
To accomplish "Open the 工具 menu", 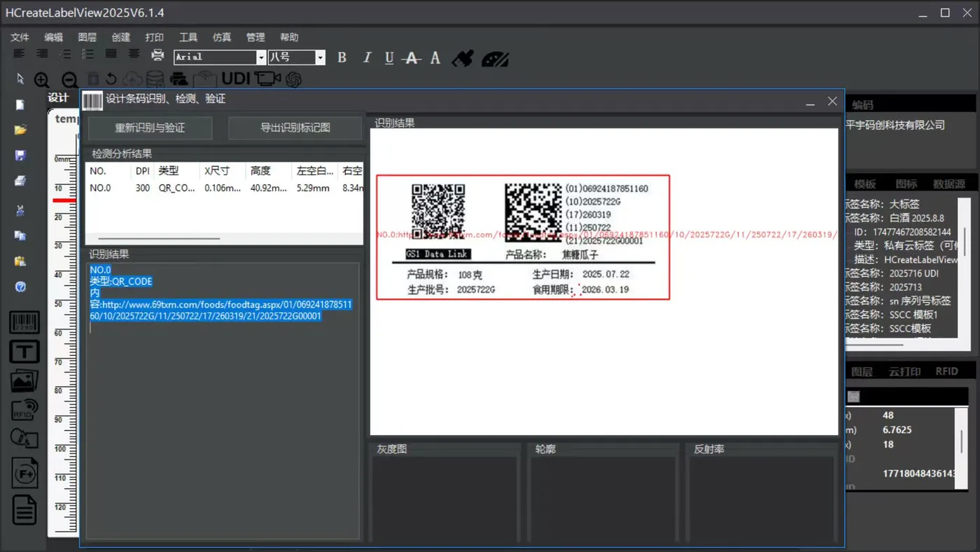I will [188, 37].
